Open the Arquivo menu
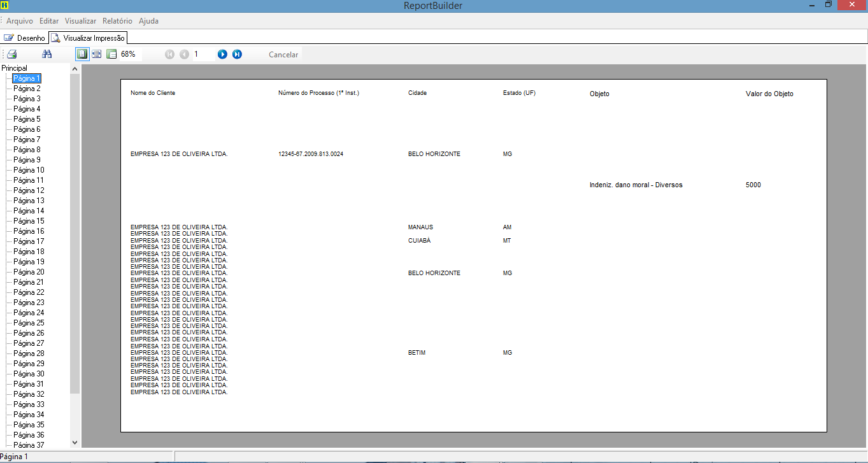868x463 pixels. pyautogui.click(x=20, y=21)
